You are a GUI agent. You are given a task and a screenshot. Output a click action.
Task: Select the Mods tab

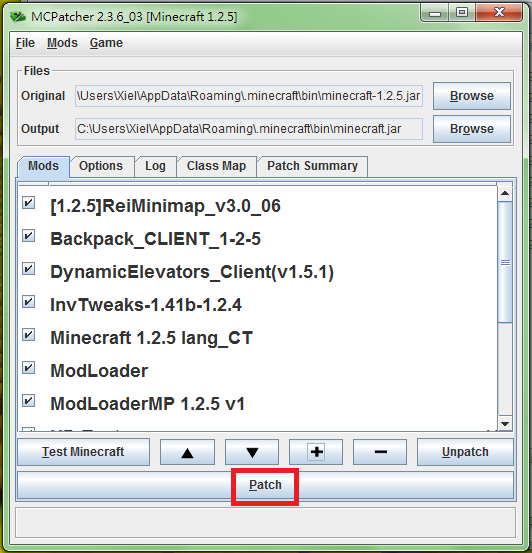(x=43, y=166)
